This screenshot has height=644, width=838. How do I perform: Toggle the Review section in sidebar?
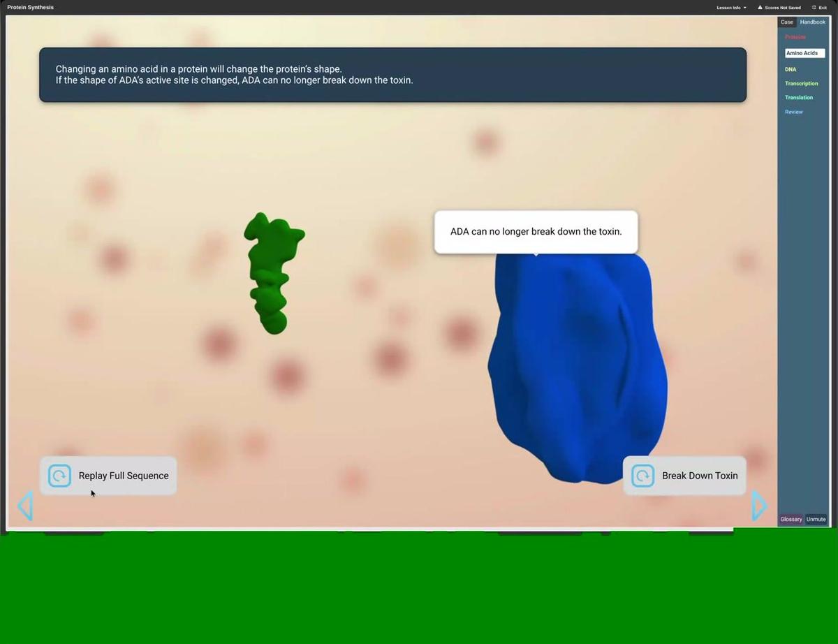click(793, 112)
